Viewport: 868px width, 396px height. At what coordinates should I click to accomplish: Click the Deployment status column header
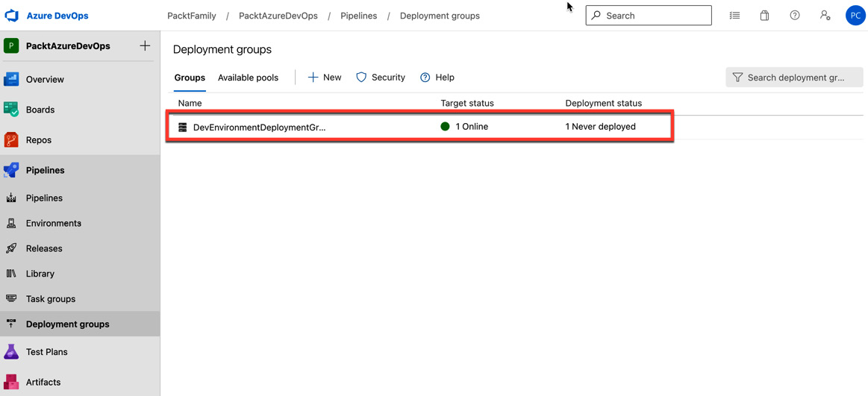[x=604, y=103]
